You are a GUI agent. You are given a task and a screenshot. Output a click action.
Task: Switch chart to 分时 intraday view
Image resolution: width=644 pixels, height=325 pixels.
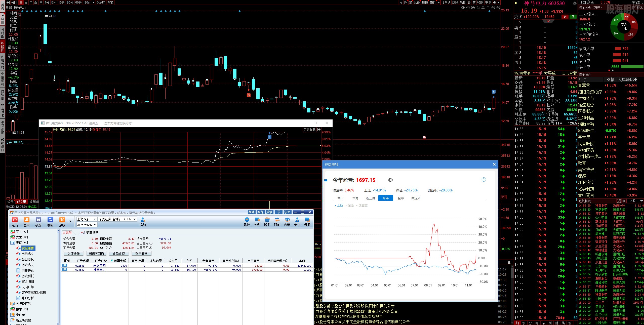point(14,3)
